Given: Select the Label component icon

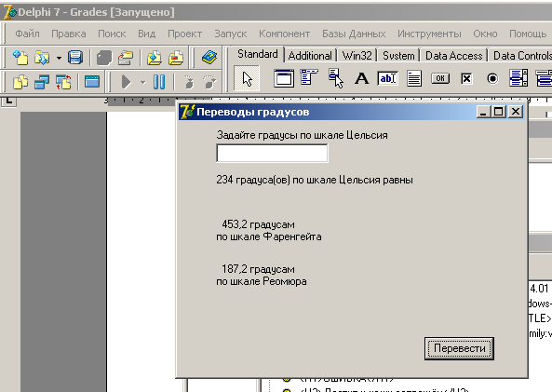Looking at the screenshot, I should 361,78.
